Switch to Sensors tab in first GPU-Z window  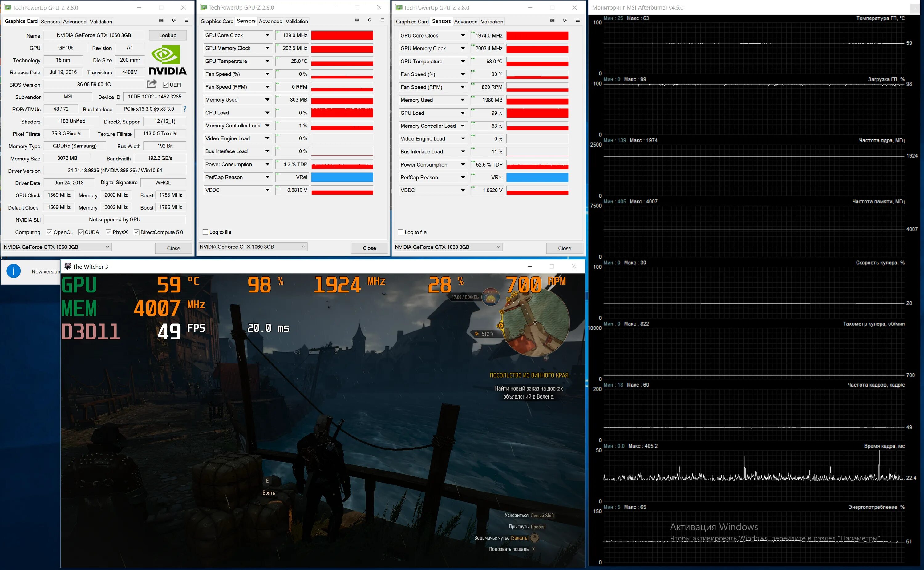click(x=50, y=22)
